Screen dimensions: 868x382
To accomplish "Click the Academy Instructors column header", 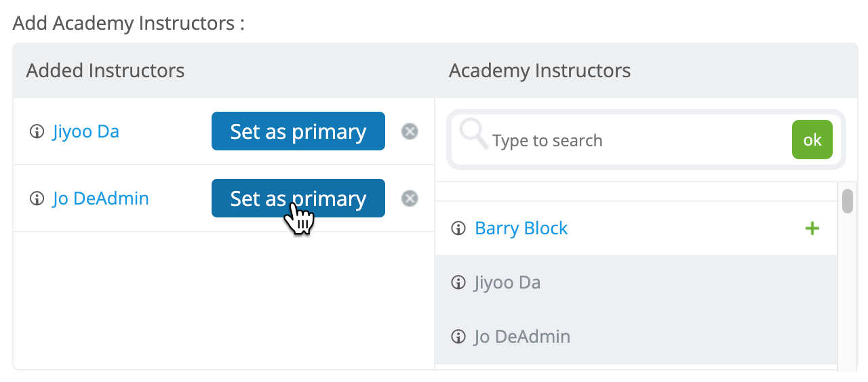I will coord(540,70).
